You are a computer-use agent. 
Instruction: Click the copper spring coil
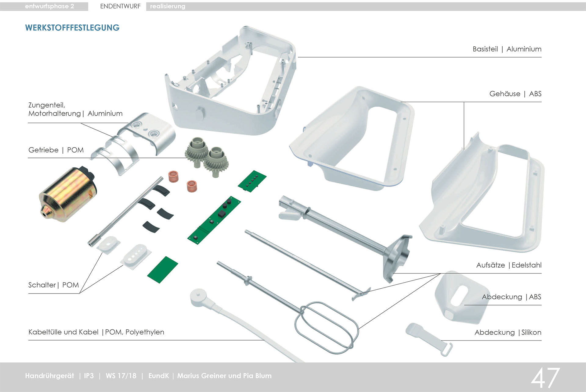point(173,176)
